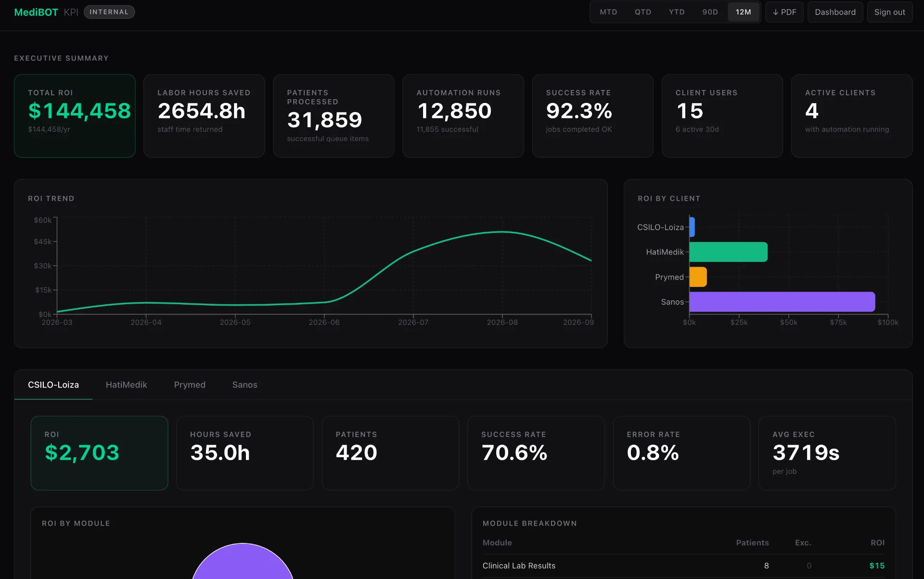Click the Exc. column header

click(x=803, y=542)
